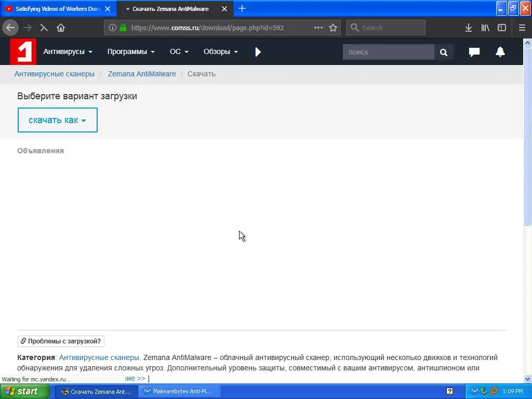Switch to Malwarebytes Anti-Malware taskbar window
532x399 pixels.
pyautogui.click(x=179, y=392)
